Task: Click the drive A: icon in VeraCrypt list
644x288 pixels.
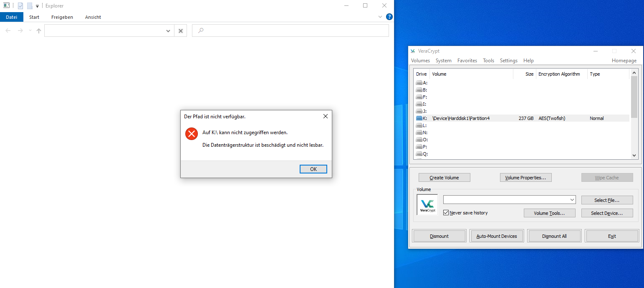Action: [x=419, y=83]
